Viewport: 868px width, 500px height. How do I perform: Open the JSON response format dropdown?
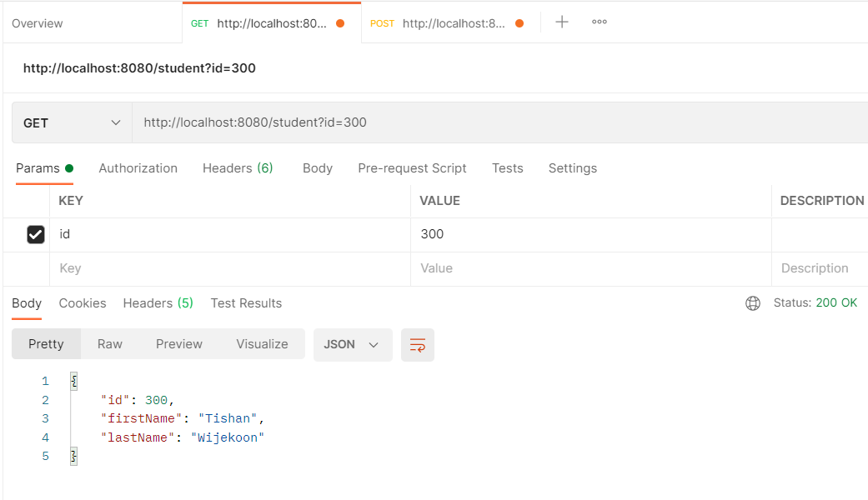pos(353,344)
